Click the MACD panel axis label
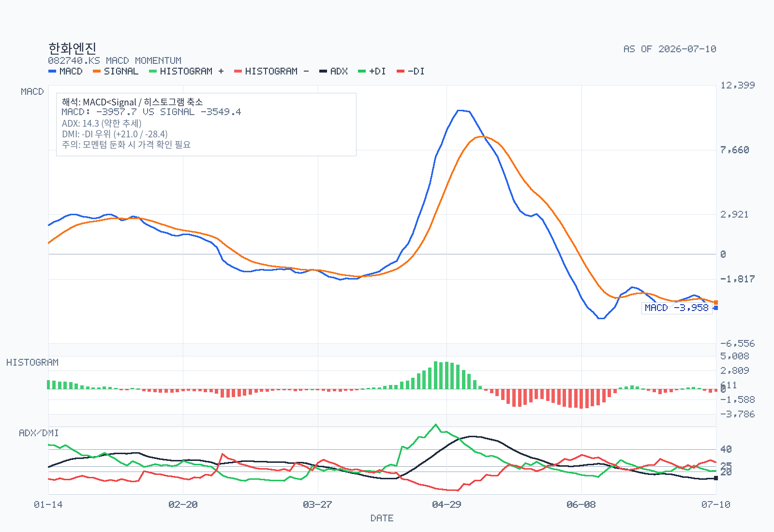Image resolution: width=774 pixels, height=532 pixels. [32, 91]
